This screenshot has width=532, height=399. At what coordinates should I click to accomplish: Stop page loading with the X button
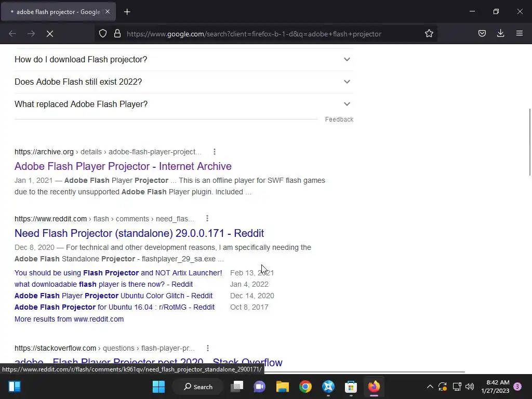50,34
